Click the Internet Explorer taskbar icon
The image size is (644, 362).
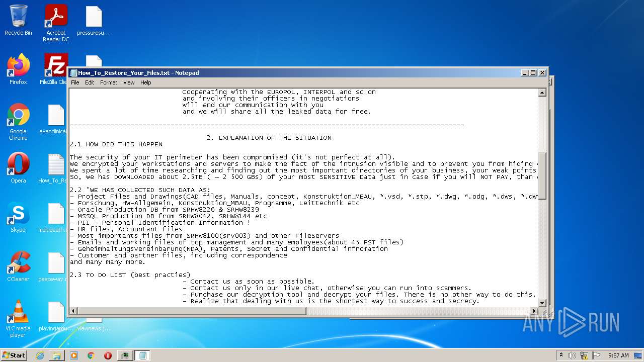point(40,355)
